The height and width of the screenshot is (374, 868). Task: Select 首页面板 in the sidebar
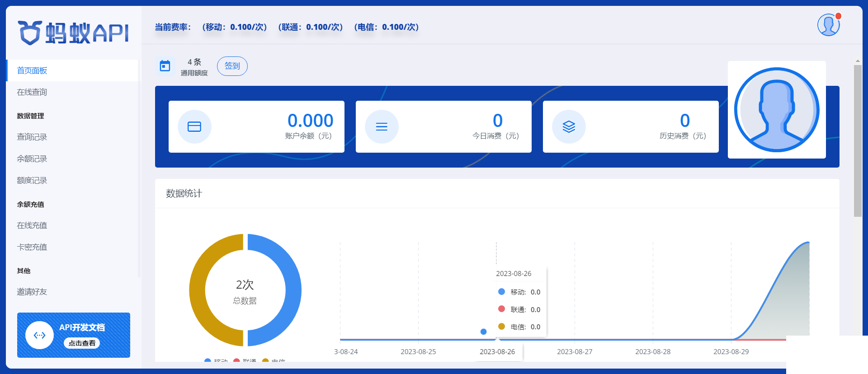[x=32, y=70]
